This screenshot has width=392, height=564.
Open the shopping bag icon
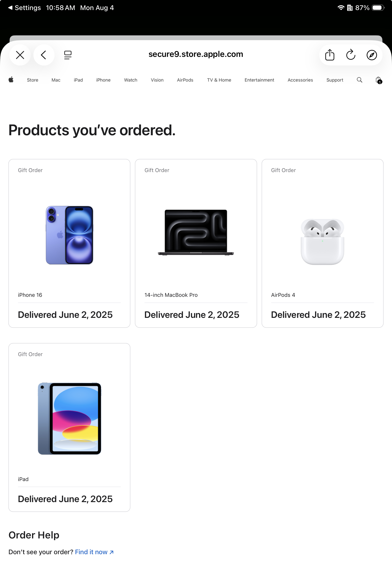point(378,80)
